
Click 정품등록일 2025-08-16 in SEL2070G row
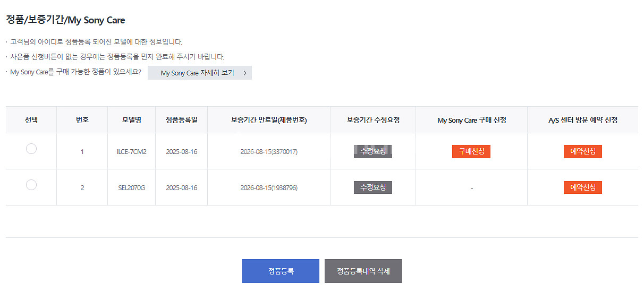pos(181,188)
